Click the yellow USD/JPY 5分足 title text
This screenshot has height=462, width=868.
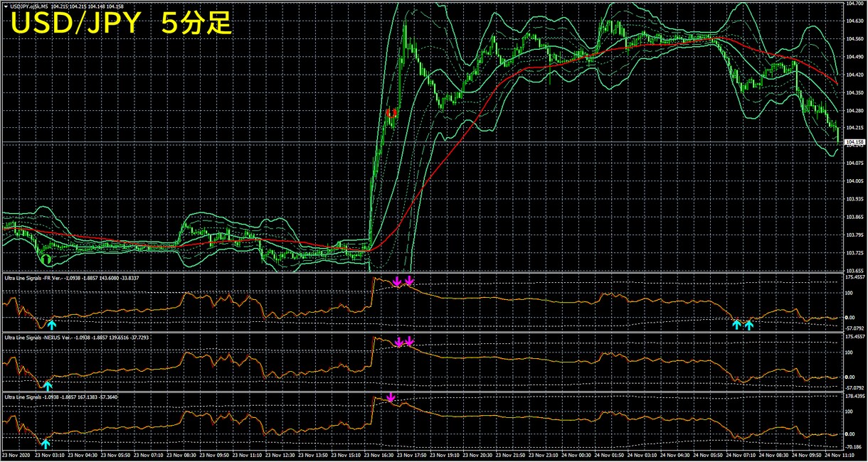point(120,24)
